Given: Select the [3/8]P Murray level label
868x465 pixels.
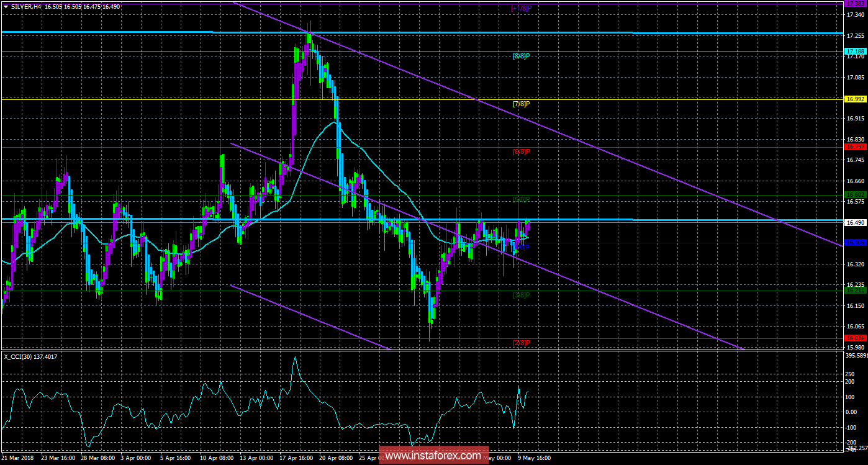Looking at the screenshot, I should 522,295.
